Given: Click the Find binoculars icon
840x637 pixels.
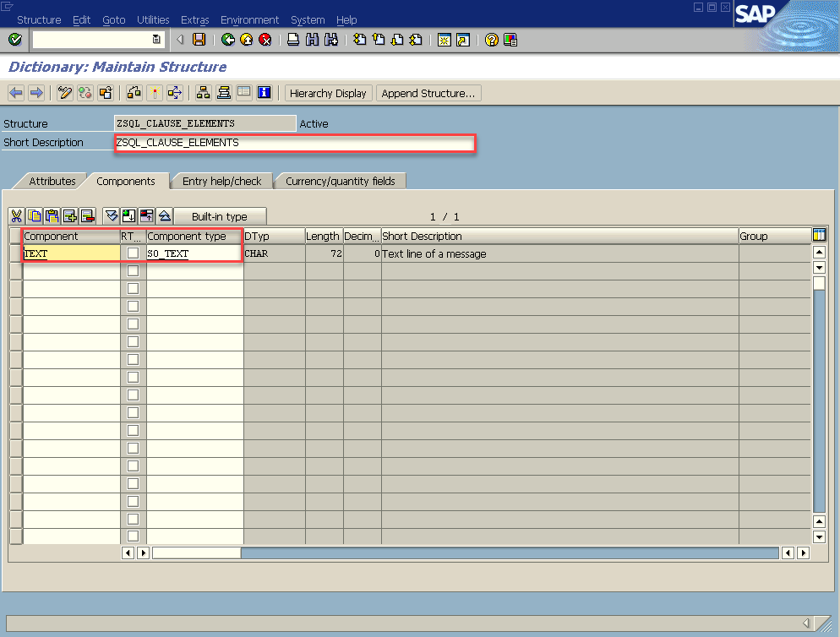Looking at the screenshot, I should pos(312,40).
